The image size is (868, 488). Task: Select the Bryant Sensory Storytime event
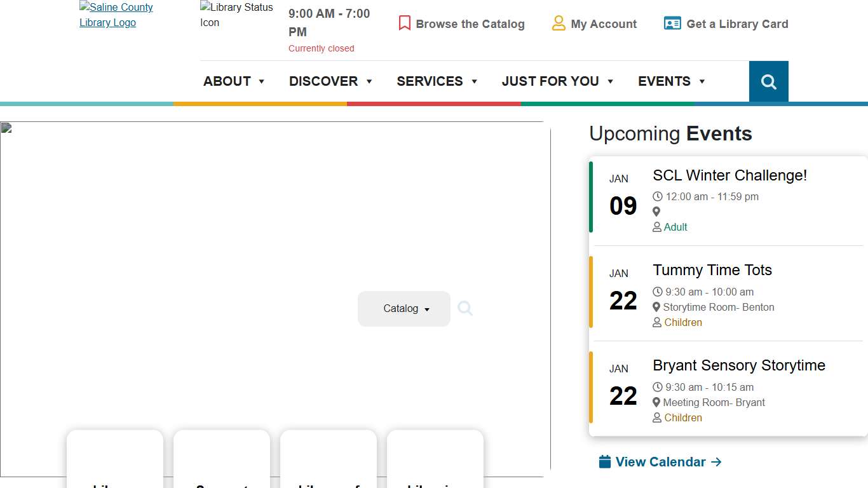tap(738, 365)
